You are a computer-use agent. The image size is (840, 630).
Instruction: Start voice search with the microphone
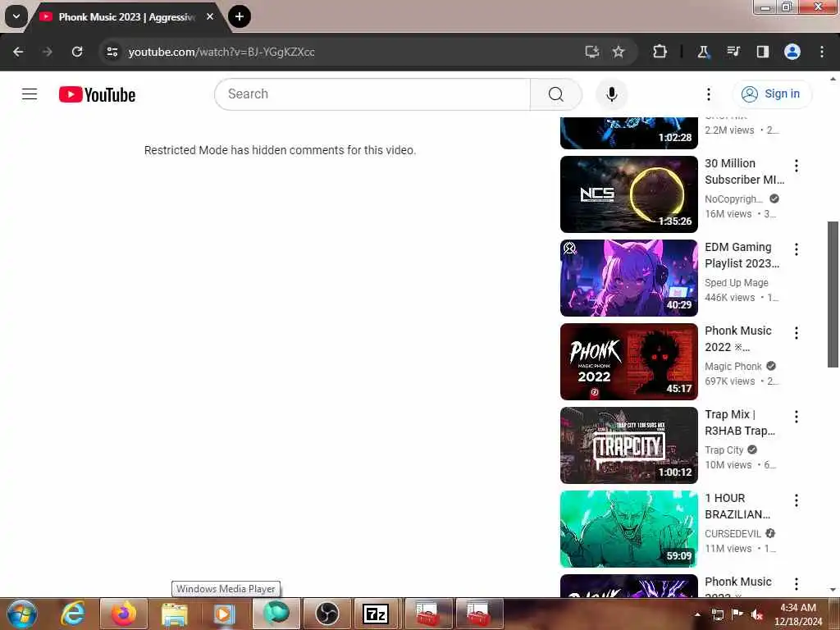click(611, 94)
